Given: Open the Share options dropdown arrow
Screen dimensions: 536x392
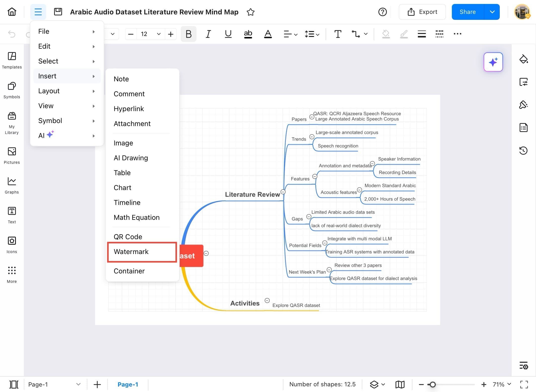Looking at the screenshot, I should point(492,12).
